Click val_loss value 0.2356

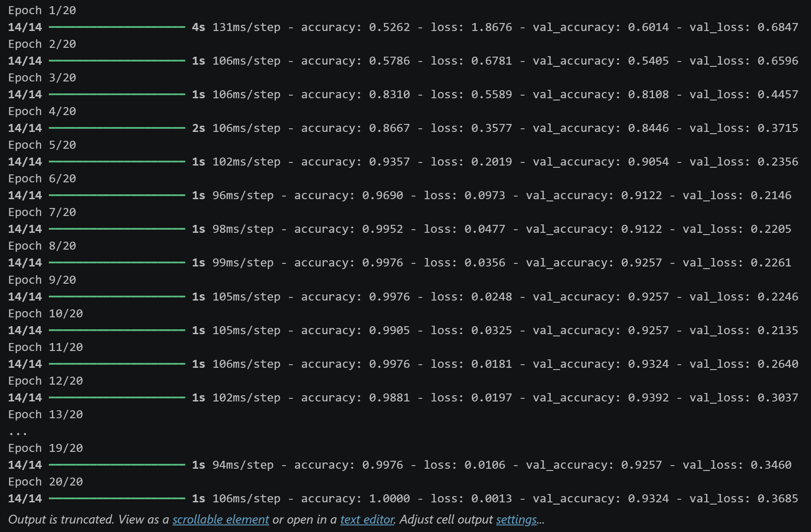tap(778, 162)
